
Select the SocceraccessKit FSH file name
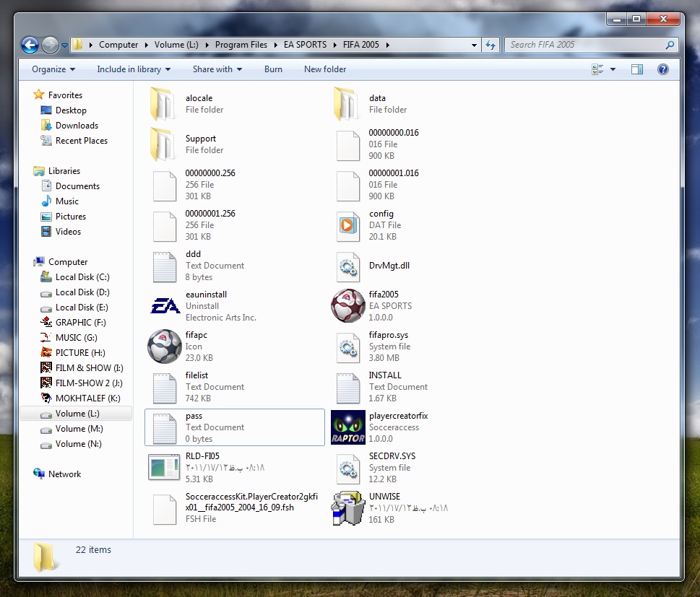tap(251, 502)
